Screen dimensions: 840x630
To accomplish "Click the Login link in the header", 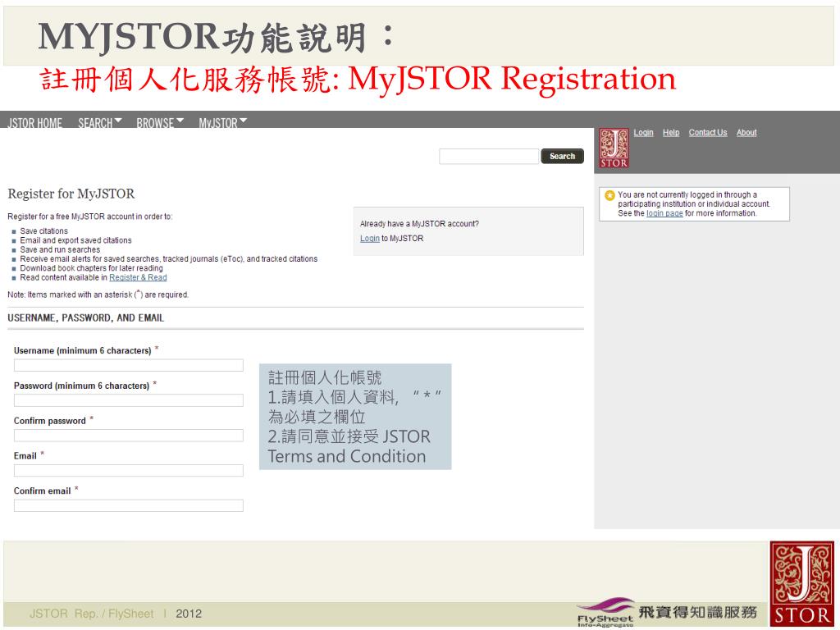I will 643,133.
